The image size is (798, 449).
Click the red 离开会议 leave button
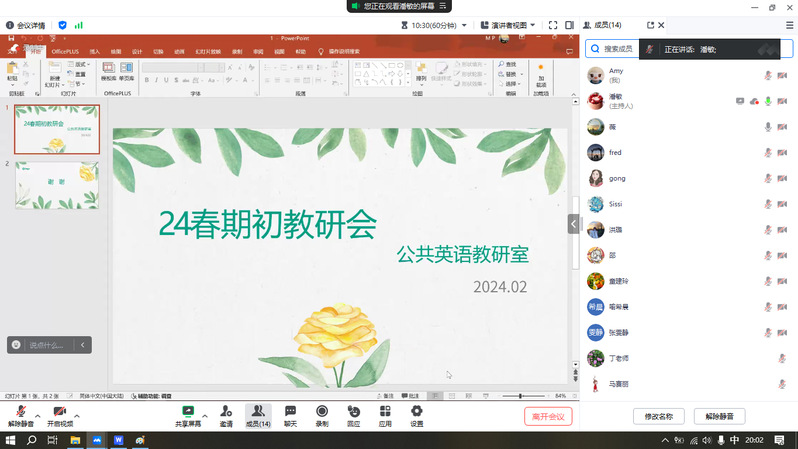click(548, 416)
